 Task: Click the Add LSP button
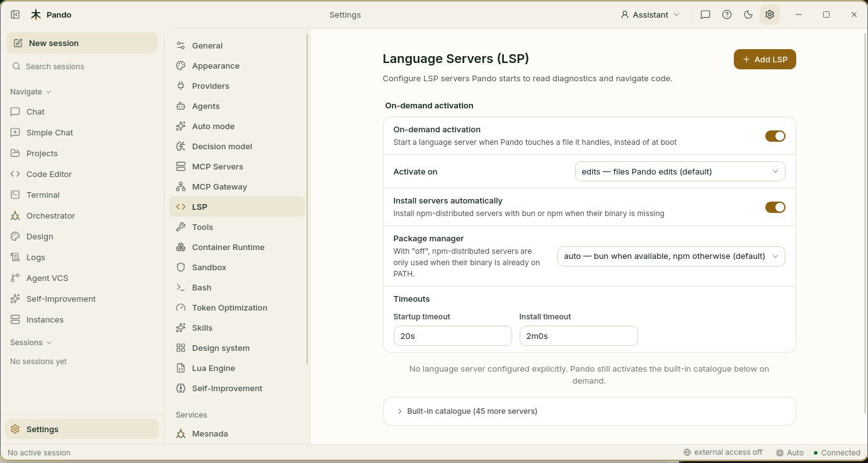click(x=765, y=59)
